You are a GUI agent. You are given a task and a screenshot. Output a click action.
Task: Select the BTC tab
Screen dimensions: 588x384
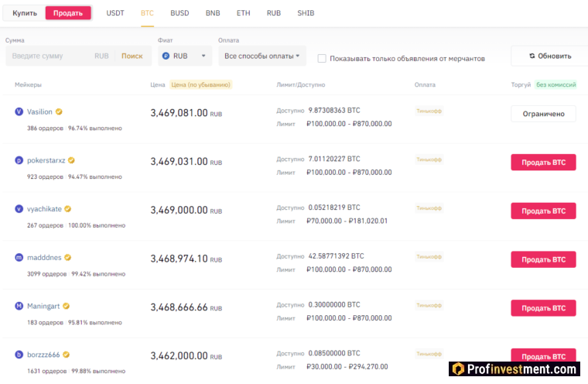pos(147,13)
